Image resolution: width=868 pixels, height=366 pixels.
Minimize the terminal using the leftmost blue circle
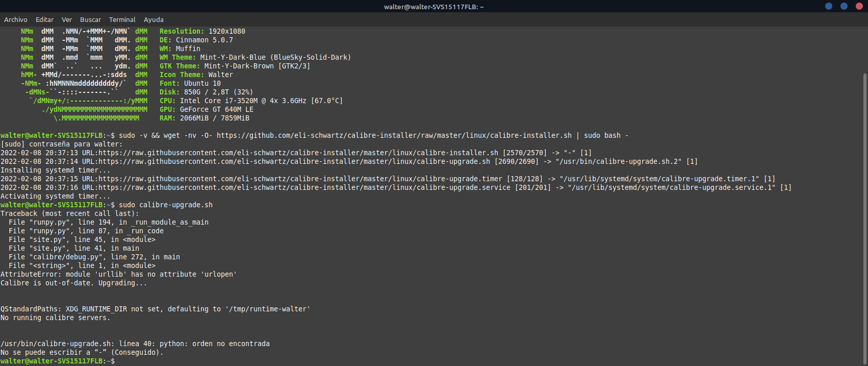tap(829, 6)
